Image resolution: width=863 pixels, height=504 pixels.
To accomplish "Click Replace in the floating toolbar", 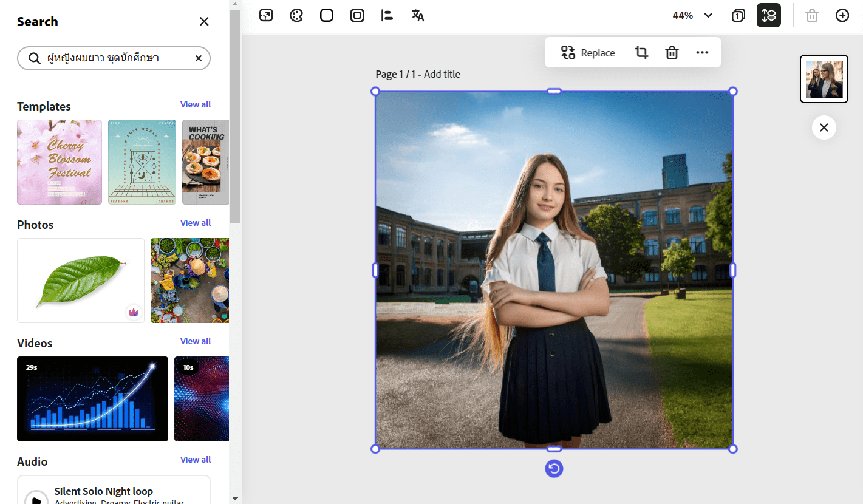I will coord(588,53).
